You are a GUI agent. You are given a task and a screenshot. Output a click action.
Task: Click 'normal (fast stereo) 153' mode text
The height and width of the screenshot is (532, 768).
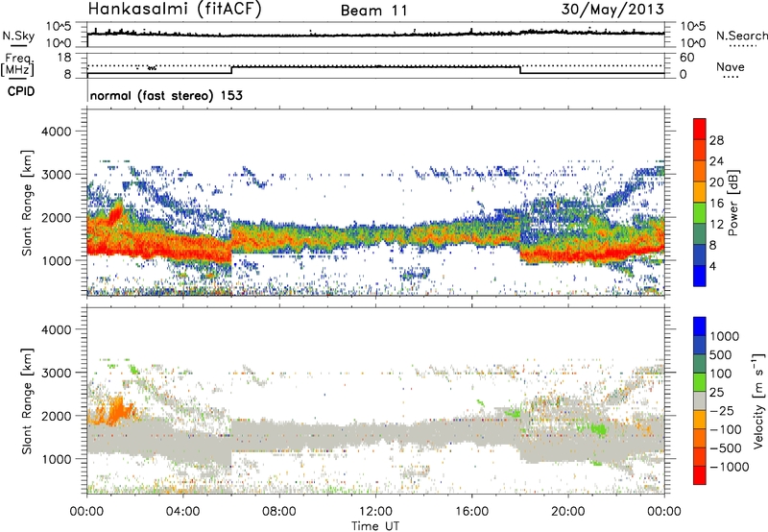pos(166,95)
